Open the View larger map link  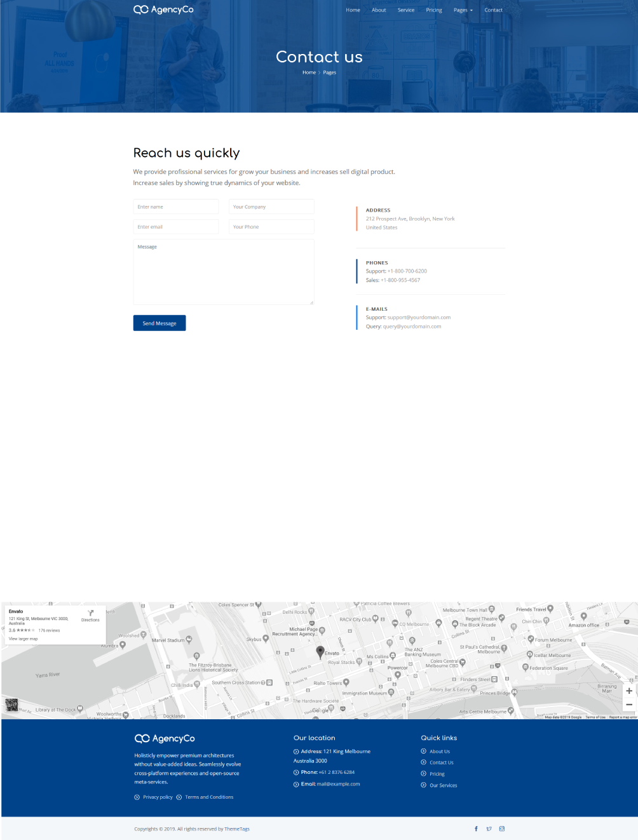[24, 639]
